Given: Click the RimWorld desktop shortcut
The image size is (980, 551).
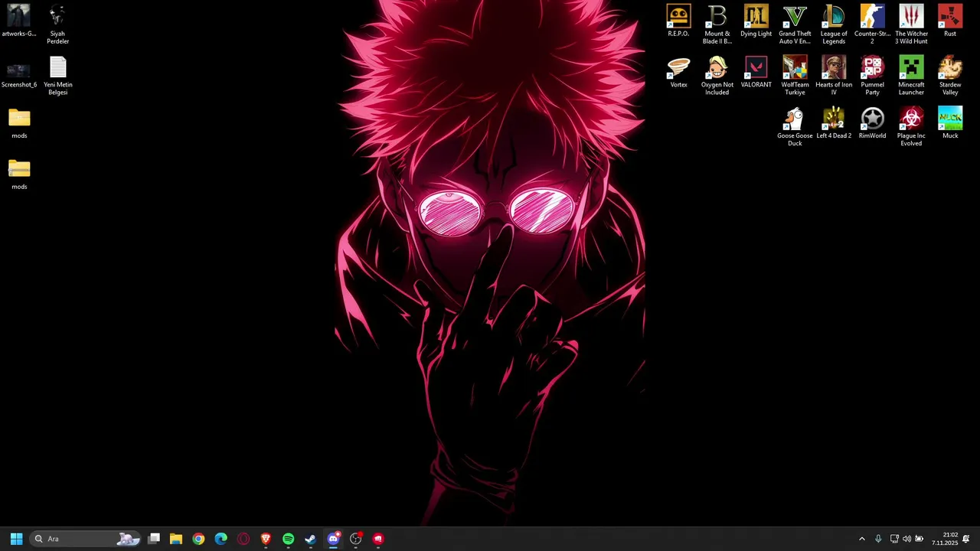Looking at the screenshot, I should click(x=872, y=124).
